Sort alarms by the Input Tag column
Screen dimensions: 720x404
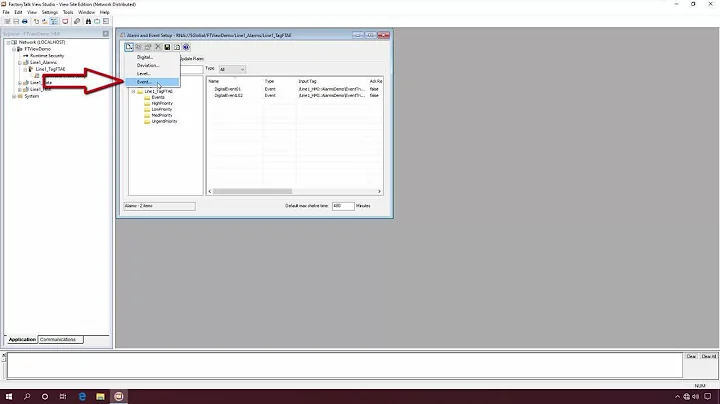(x=332, y=81)
